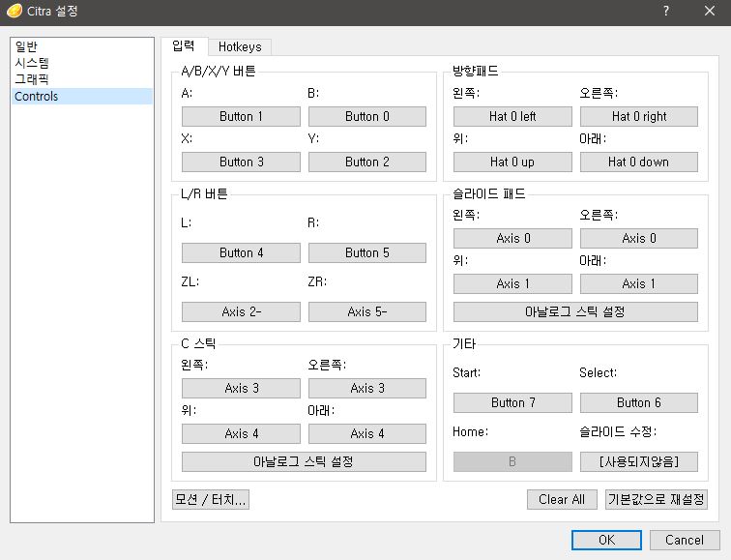
Task: Click C stick 위 Axis 4 button
Action: (241, 433)
